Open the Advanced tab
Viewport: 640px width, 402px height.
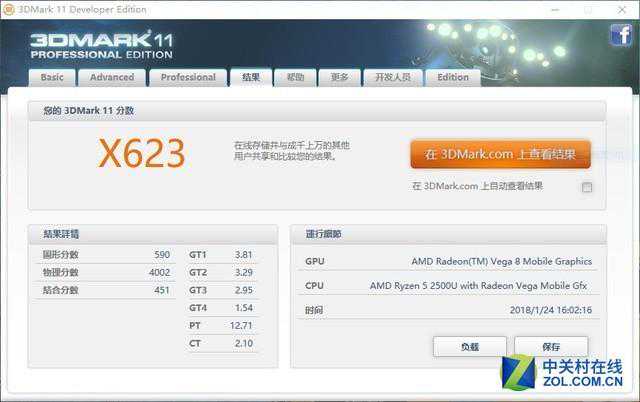(x=112, y=77)
